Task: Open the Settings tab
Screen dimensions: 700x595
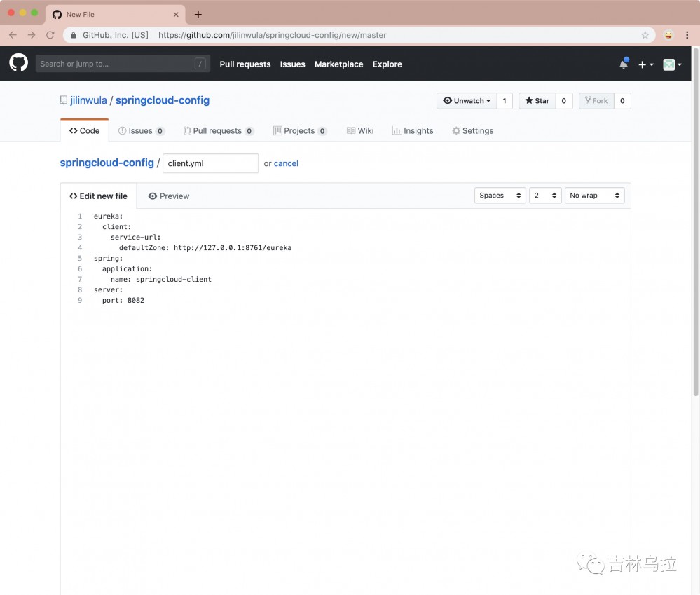Action: pos(473,131)
